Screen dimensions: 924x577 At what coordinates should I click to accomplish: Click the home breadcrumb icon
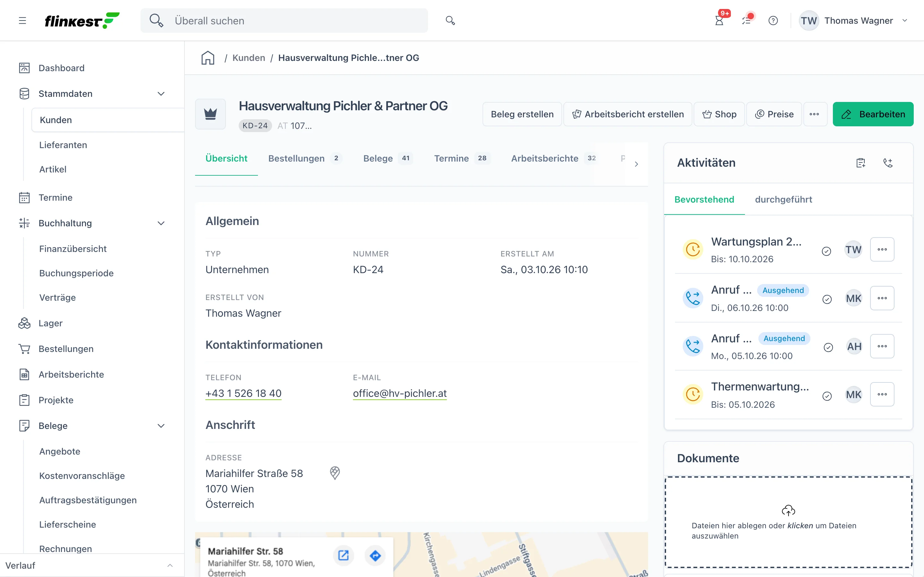[208, 58]
